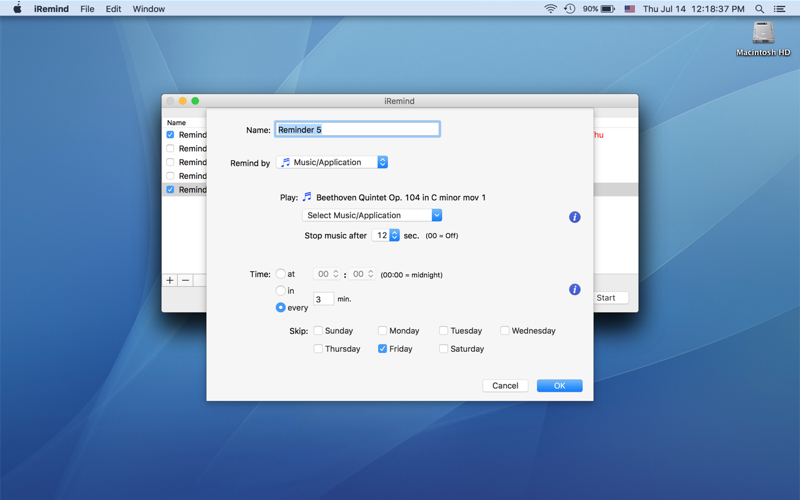Click the info icon beside Time options
Image resolution: width=800 pixels, height=500 pixels.
pos(574,289)
